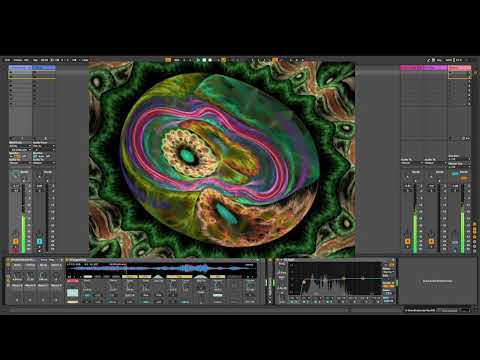The height and width of the screenshot is (360, 480).
Task: Toggle the orange Loop switch in the control bar
Action: click(275, 60)
